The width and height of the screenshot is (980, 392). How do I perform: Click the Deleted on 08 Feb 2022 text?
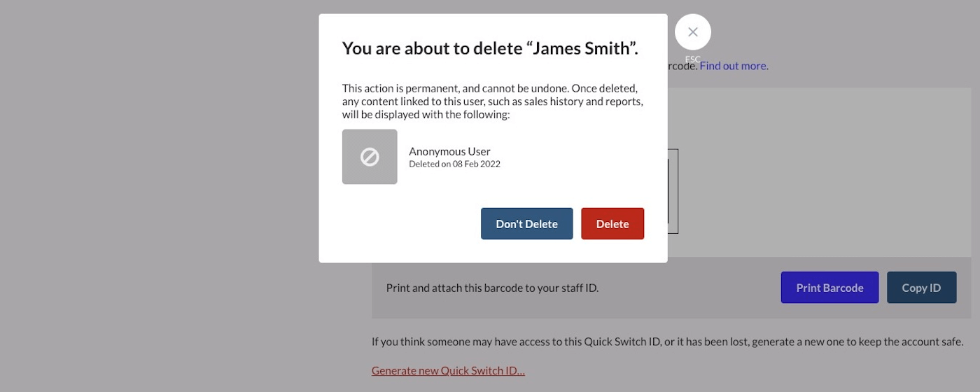pos(454,164)
